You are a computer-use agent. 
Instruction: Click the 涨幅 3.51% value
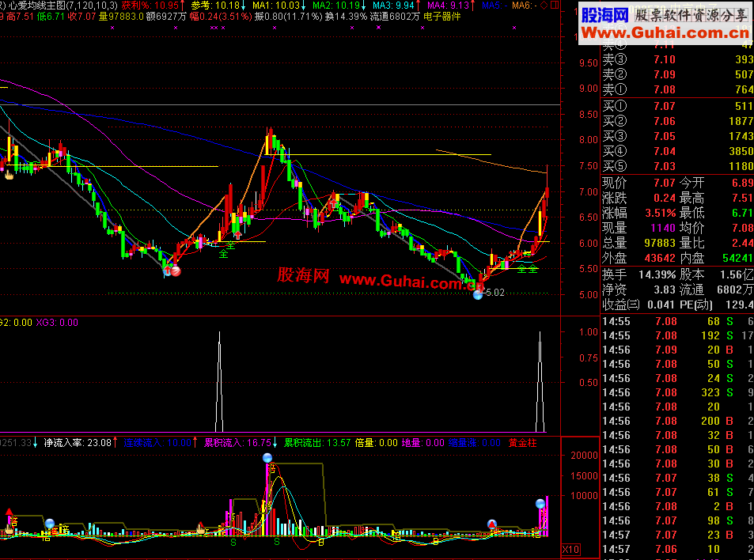pyautogui.click(x=661, y=213)
